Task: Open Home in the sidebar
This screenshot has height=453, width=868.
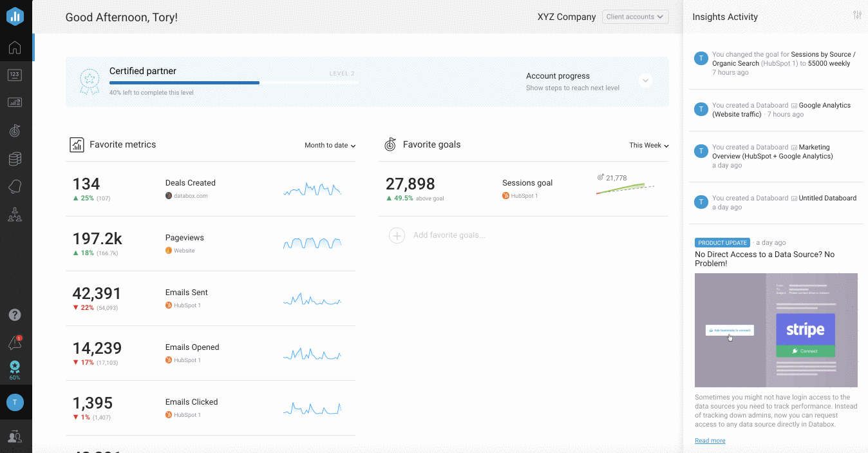Action: [x=15, y=47]
